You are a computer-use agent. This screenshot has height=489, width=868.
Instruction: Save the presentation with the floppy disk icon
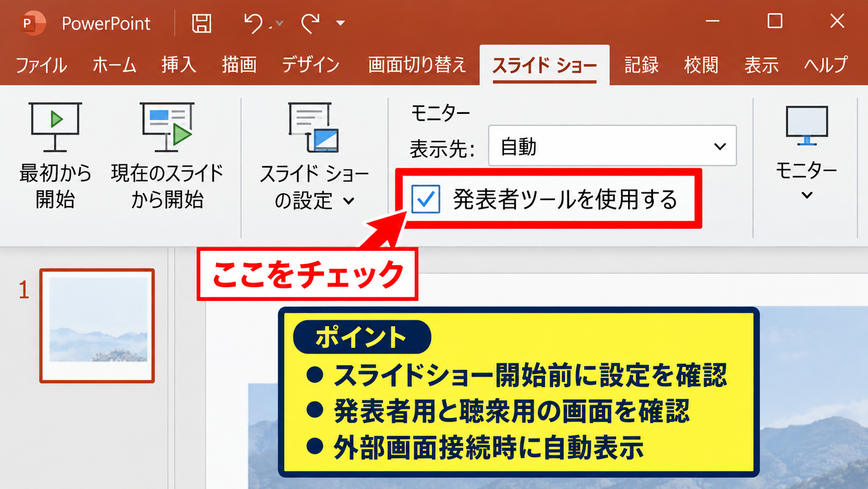pos(201,23)
